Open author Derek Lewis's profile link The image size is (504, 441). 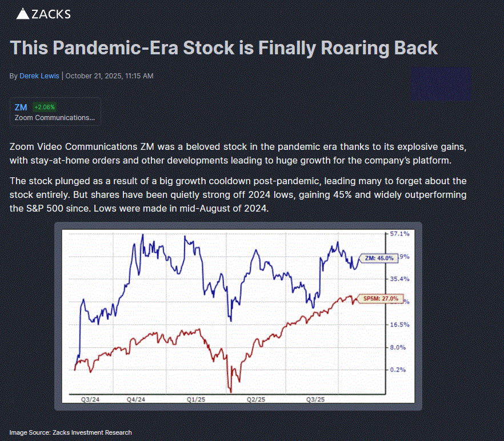click(x=39, y=76)
